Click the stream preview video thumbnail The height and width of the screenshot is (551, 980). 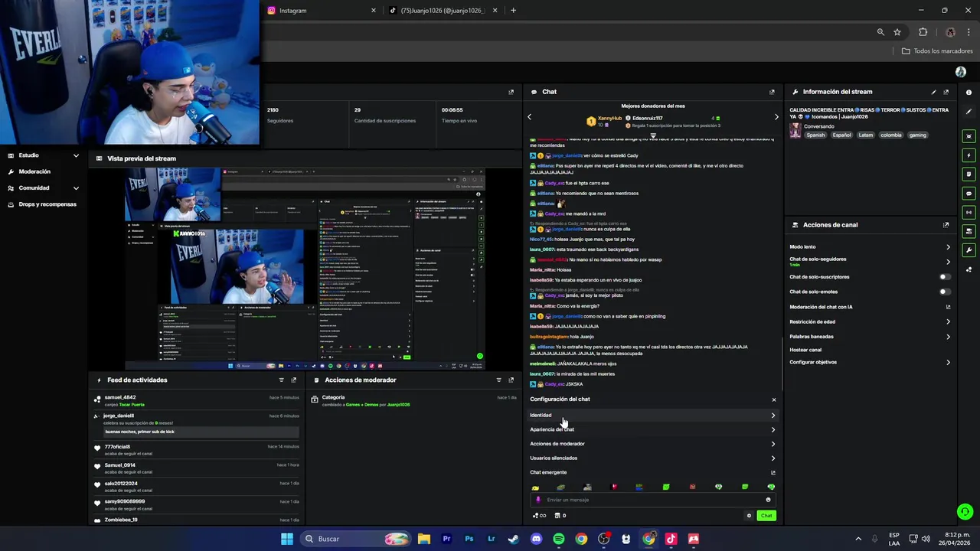tap(305, 269)
